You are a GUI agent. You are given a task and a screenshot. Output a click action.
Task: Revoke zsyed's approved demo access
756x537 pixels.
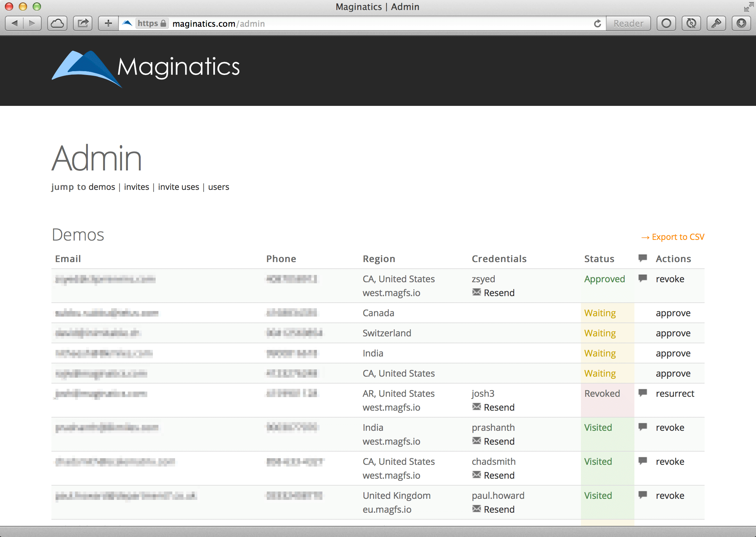669,279
